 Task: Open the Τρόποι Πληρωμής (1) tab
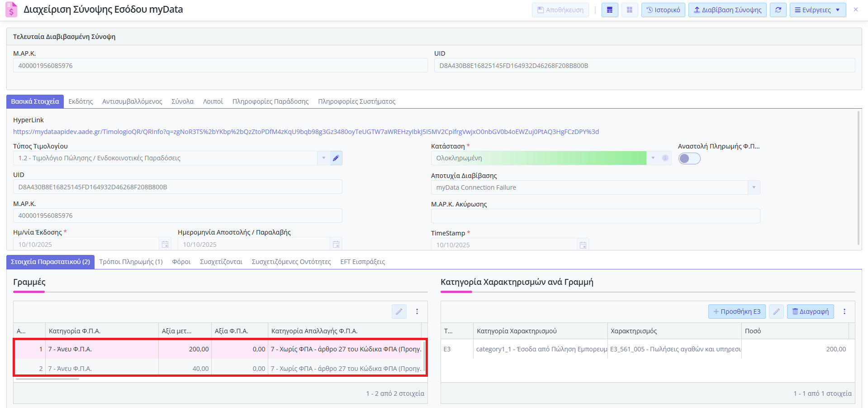pyautogui.click(x=131, y=262)
